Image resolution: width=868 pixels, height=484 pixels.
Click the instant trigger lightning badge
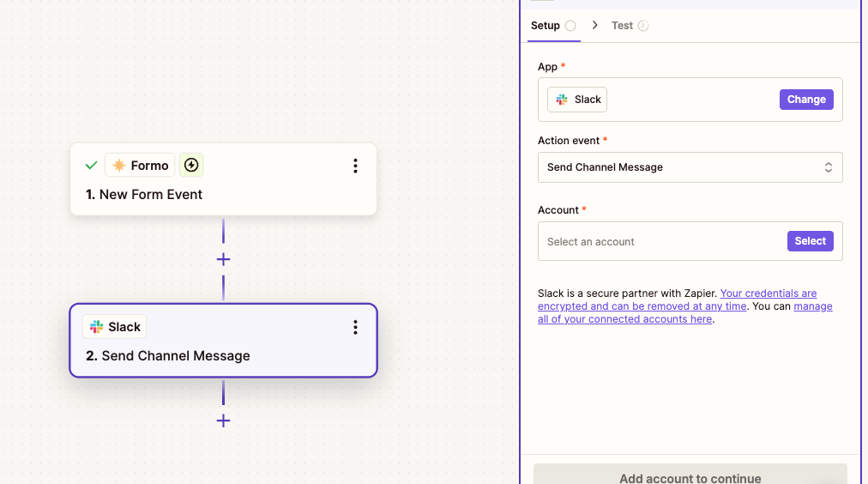pyautogui.click(x=191, y=165)
